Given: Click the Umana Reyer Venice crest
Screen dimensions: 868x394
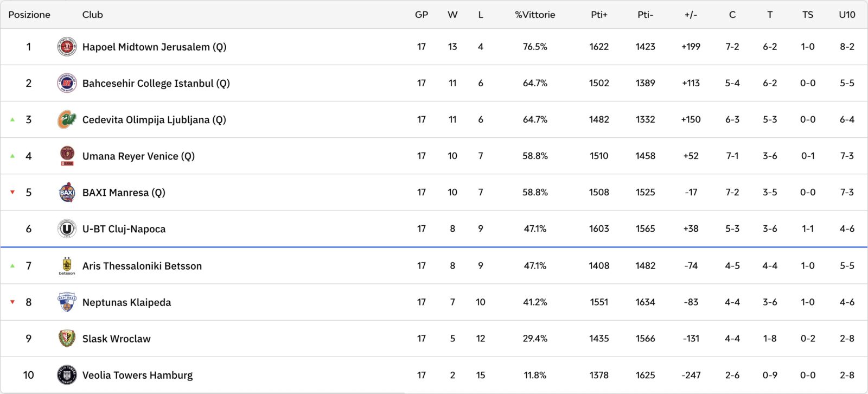Looking at the screenshot, I should point(67,156).
